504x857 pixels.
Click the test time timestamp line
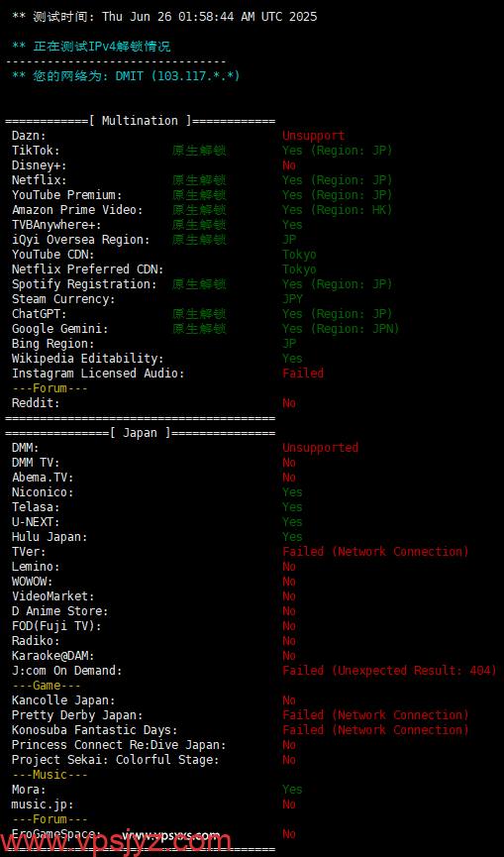[164, 17]
